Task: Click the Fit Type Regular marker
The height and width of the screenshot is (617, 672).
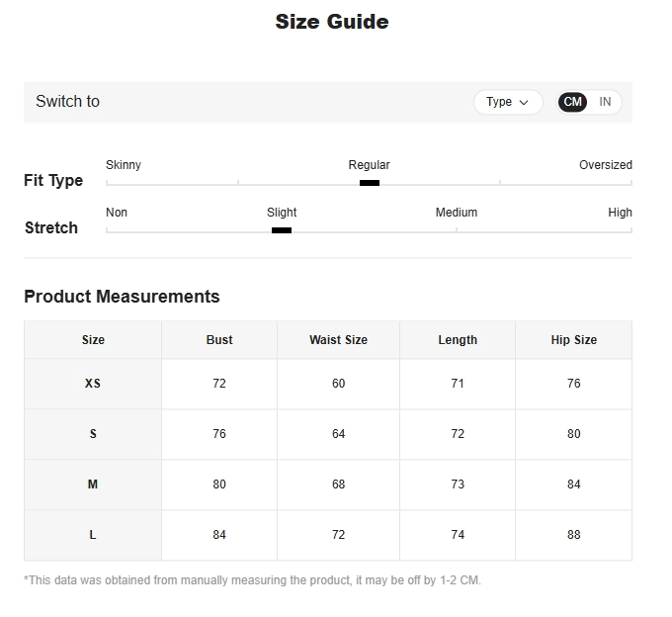Action: point(370,183)
